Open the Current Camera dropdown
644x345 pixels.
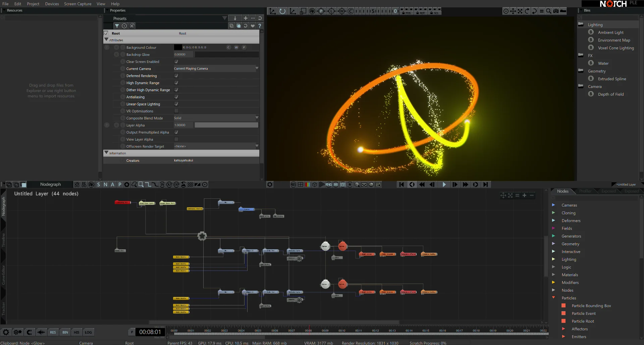pos(216,69)
